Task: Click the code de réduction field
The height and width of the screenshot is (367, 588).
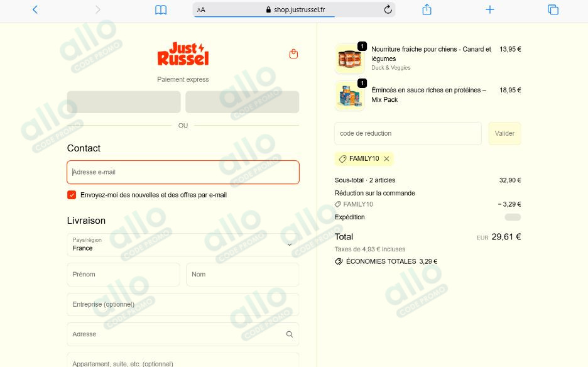Action: pos(407,133)
